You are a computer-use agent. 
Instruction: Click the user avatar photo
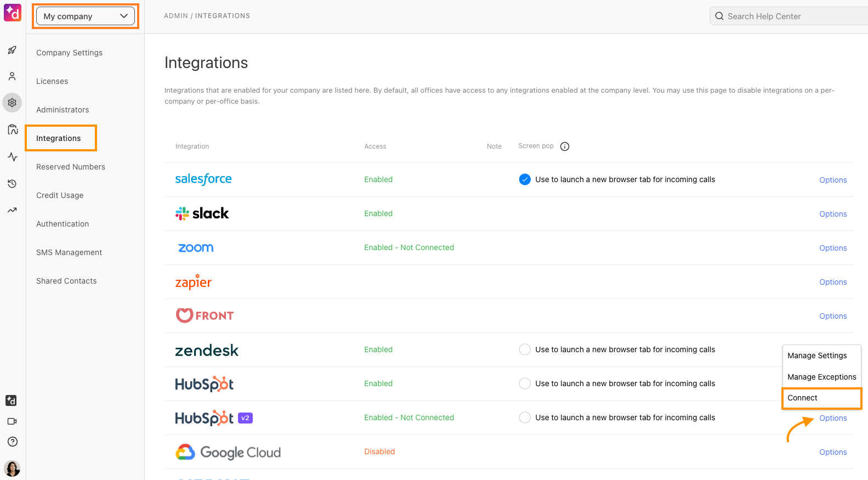click(x=12, y=468)
